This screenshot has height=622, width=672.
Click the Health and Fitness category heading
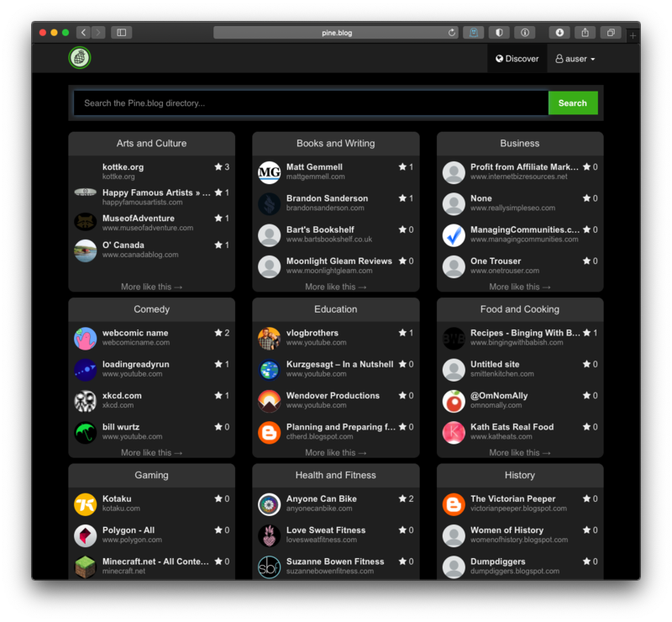point(335,475)
